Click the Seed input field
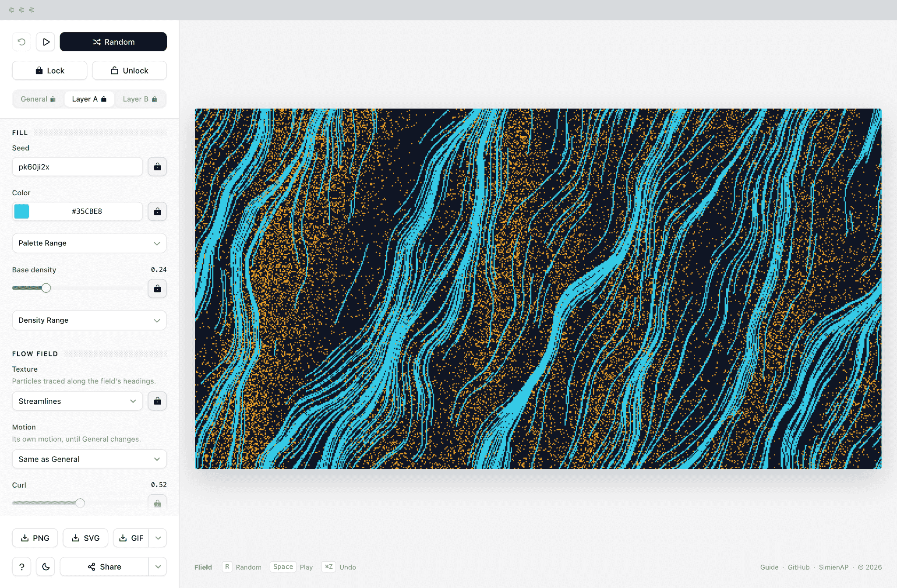Image resolution: width=897 pixels, height=588 pixels. pyautogui.click(x=78, y=167)
